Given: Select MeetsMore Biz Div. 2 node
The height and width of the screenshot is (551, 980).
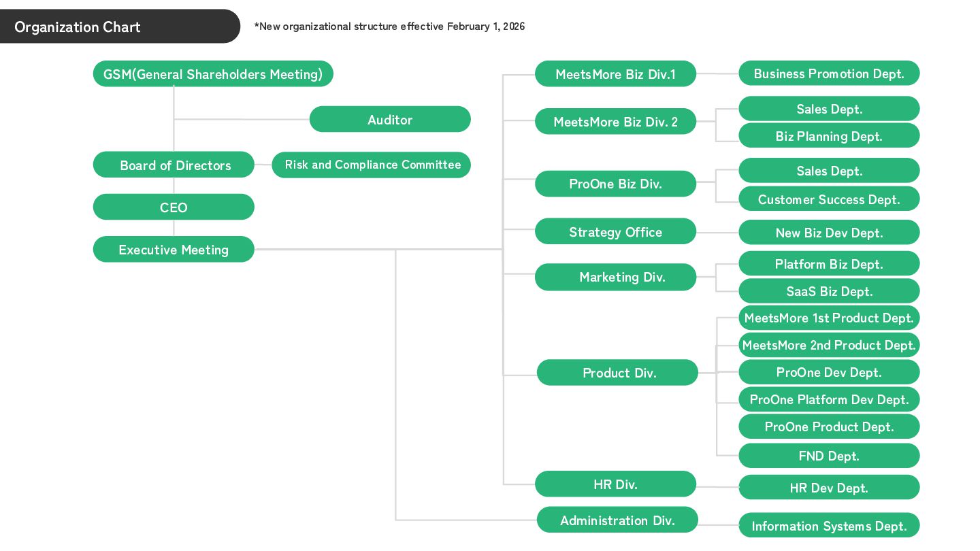Looking at the screenshot, I should [615, 122].
